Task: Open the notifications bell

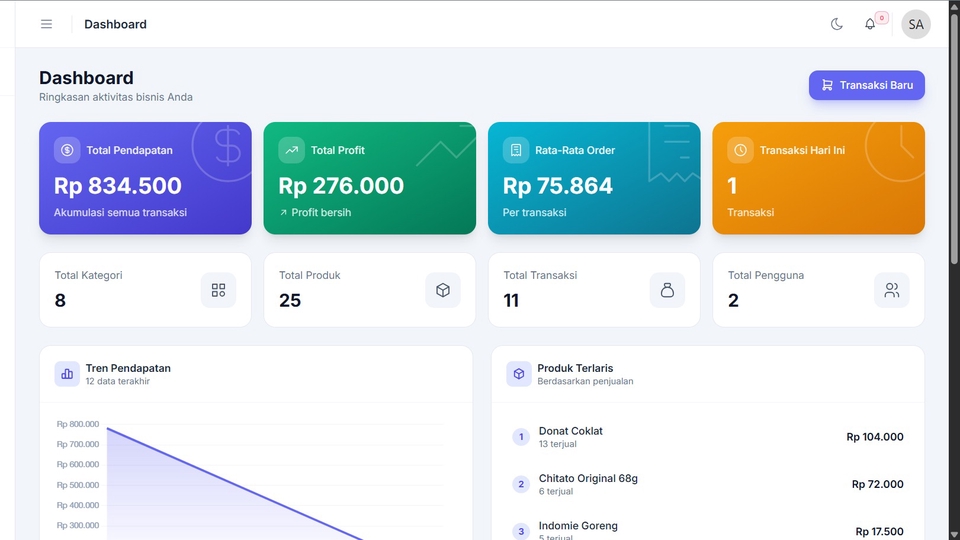Action: coord(870,24)
